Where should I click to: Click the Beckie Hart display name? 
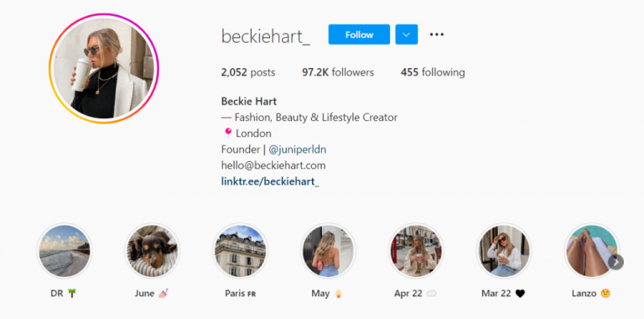(x=249, y=101)
